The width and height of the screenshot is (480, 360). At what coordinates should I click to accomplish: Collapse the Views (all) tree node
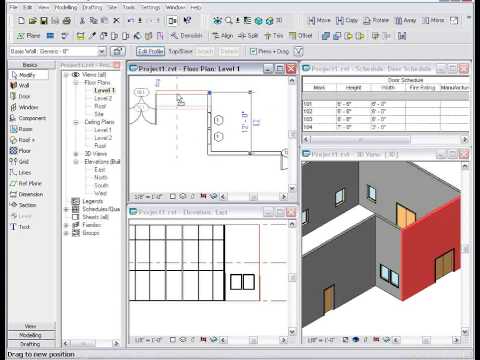[66, 75]
